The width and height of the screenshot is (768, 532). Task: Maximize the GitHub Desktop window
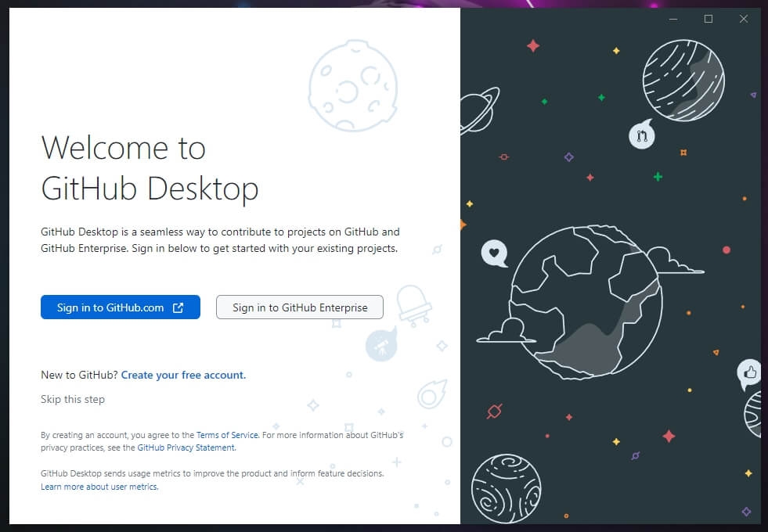pos(709,19)
